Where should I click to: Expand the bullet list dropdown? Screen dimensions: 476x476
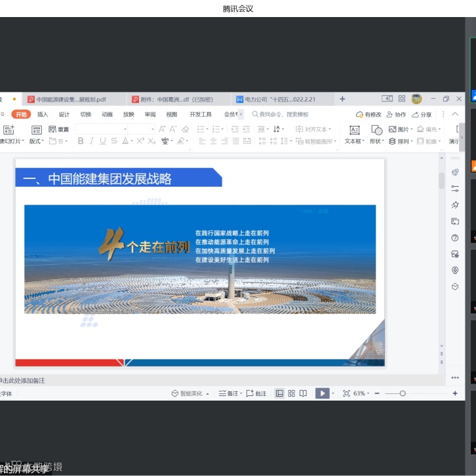(x=207, y=129)
